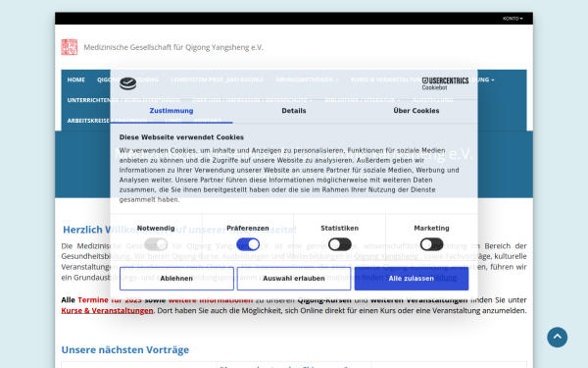The height and width of the screenshot is (368, 588).
Task: Toggle the Notwendig cookies switch
Action: click(156, 244)
